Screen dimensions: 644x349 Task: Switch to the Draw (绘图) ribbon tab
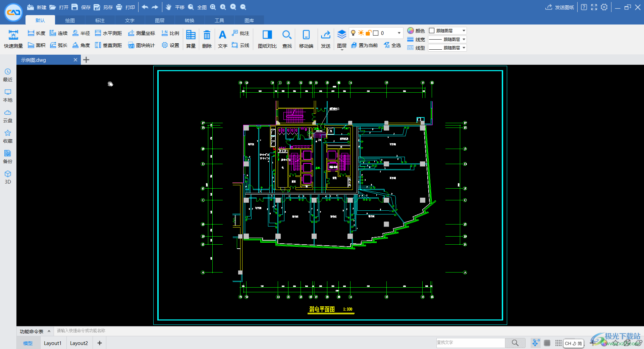tap(70, 20)
